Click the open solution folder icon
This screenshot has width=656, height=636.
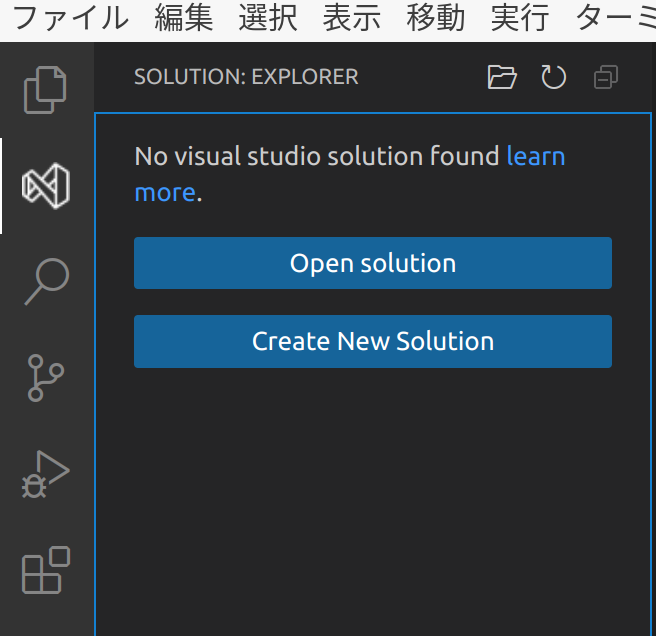(x=502, y=77)
